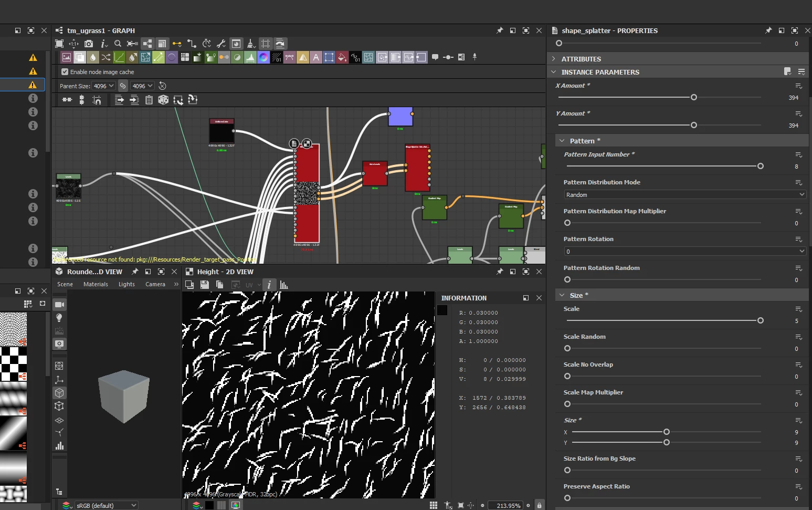Click the reset parent size icon
Screen dimensions: 812x510
coord(163,86)
